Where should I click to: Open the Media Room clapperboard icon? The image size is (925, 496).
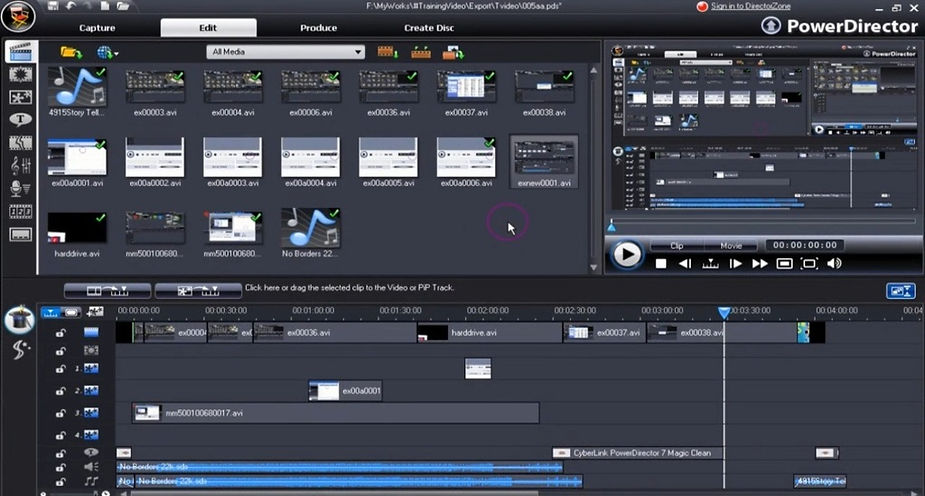(21, 52)
